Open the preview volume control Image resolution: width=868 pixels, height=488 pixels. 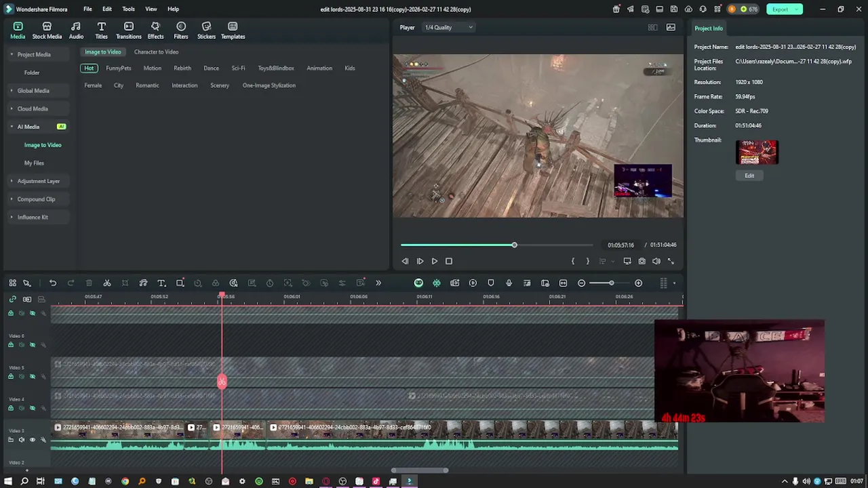(x=656, y=261)
